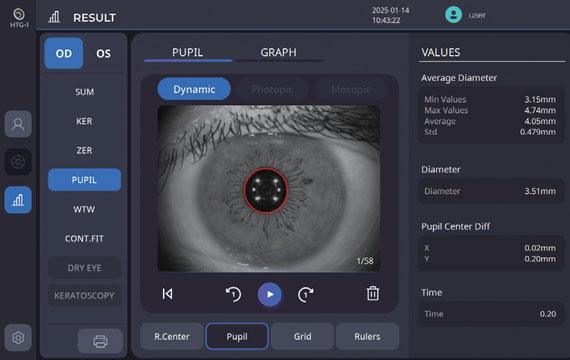Screen dimensions: 570x360
Task: Open the KER results section
Action: 84,121
